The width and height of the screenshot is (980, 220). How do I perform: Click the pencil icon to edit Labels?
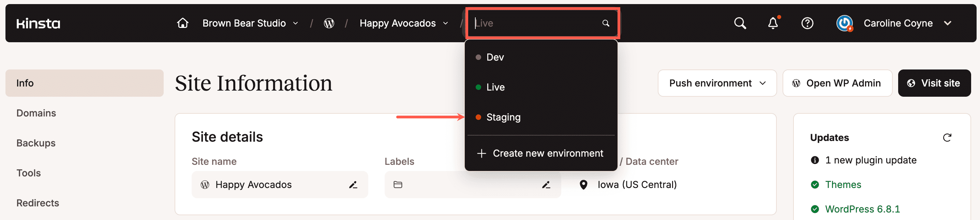click(x=546, y=185)
